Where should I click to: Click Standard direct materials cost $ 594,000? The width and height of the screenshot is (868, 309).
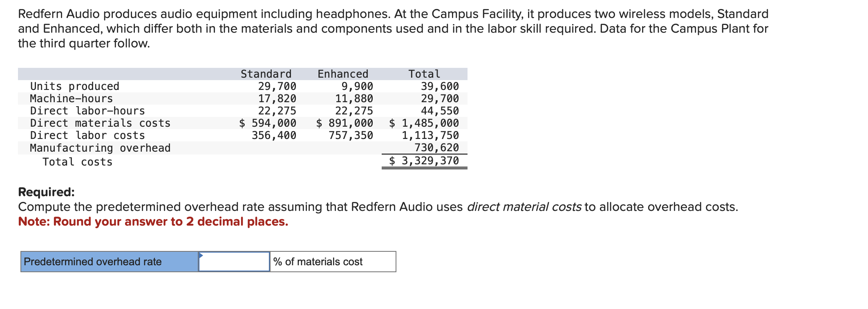pos(268,123)
